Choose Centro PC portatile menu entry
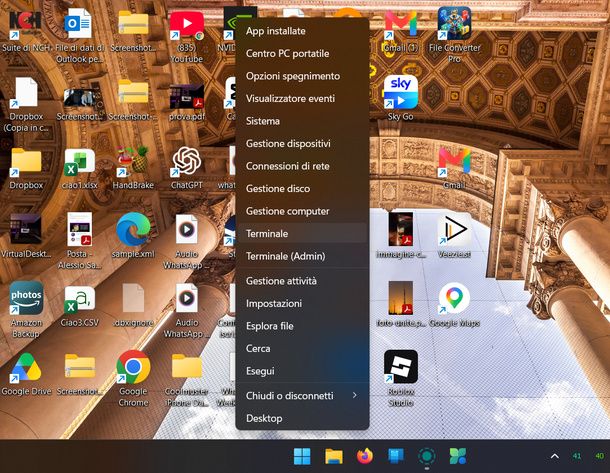The height and width of the screenshot is (473, 610). point(302,53)
